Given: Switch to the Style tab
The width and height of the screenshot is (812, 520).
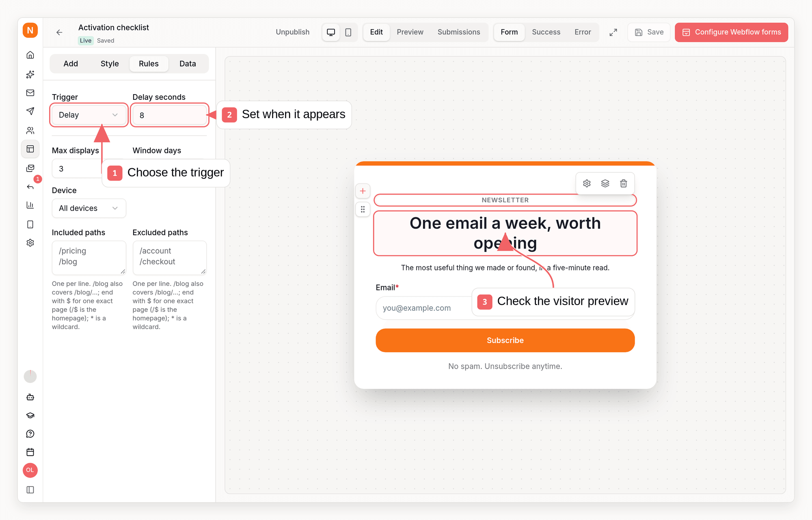Looking at the screenshot, I should coord(110,64).
